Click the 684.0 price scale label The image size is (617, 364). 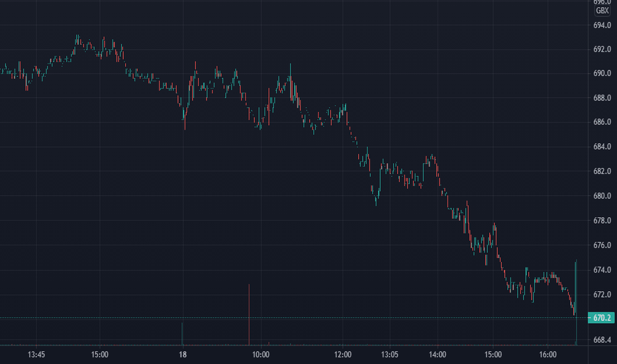602,146
